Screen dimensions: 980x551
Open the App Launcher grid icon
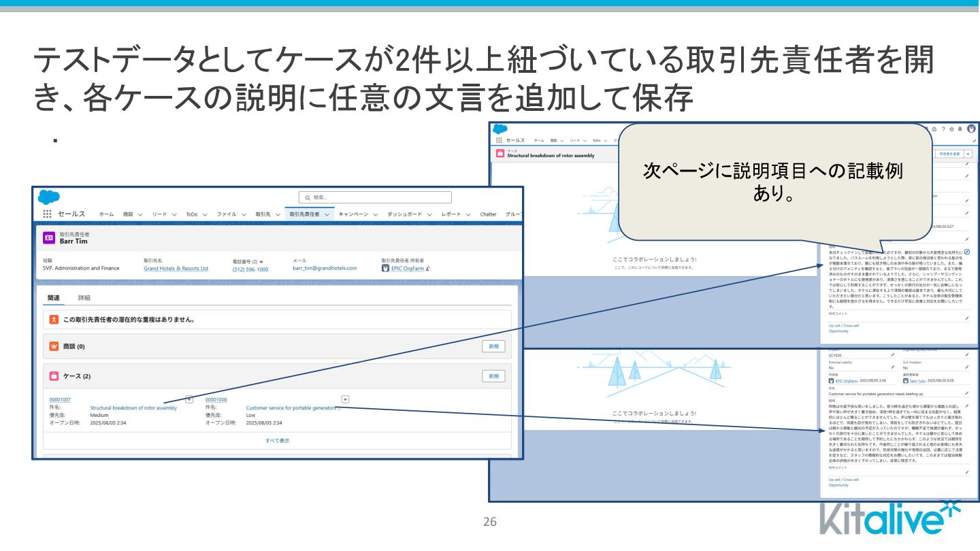point(47,214)
